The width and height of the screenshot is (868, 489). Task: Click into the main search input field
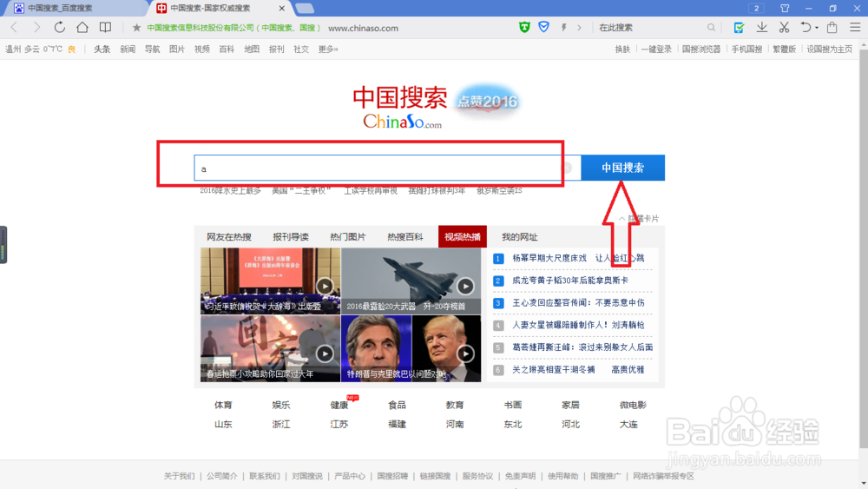[387, 168]
